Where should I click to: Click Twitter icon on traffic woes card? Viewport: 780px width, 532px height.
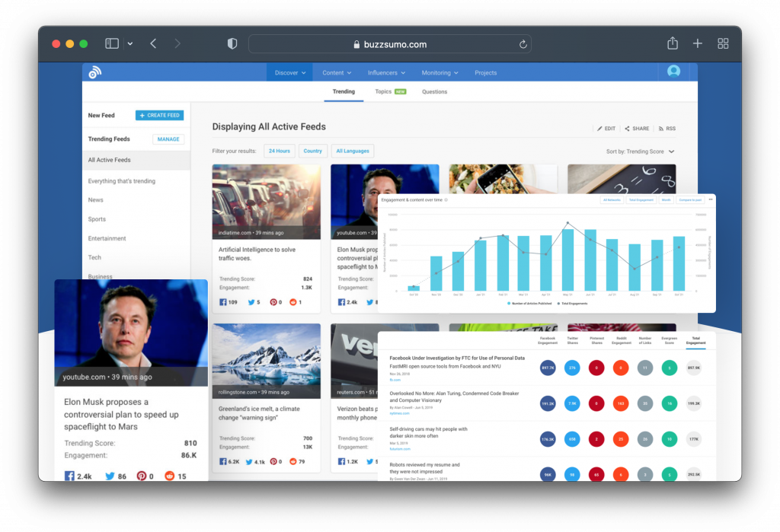[251, 302]
